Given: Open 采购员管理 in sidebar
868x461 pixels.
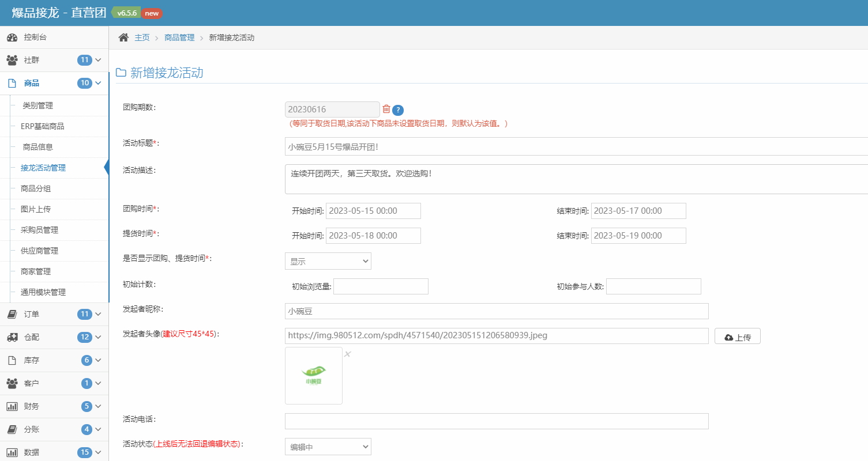Looking at the screenshot, I should (39, 230).
